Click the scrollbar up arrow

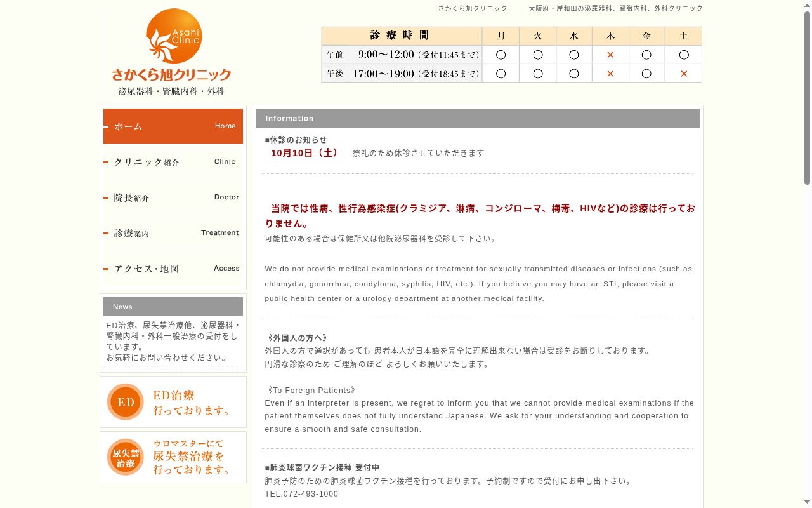pyautogui.click(x=807, y=5)
